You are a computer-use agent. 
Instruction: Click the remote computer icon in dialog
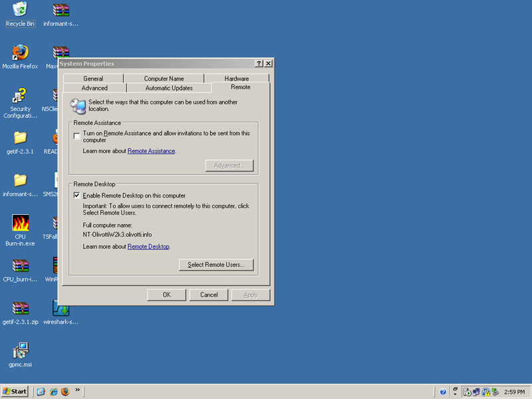(78, 106)
